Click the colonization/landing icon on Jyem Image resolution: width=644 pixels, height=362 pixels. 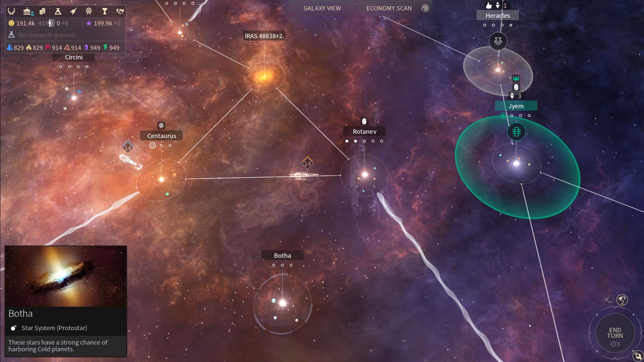[513, 96]
